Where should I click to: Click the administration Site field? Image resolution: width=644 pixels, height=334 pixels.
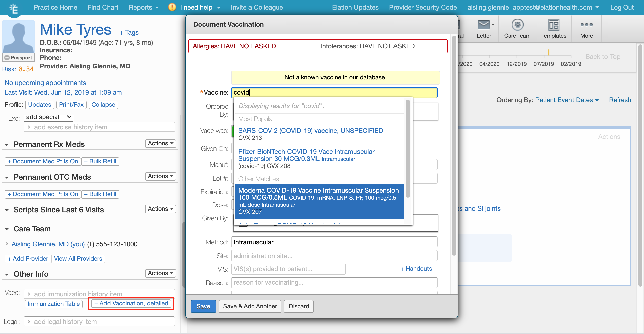334,256
